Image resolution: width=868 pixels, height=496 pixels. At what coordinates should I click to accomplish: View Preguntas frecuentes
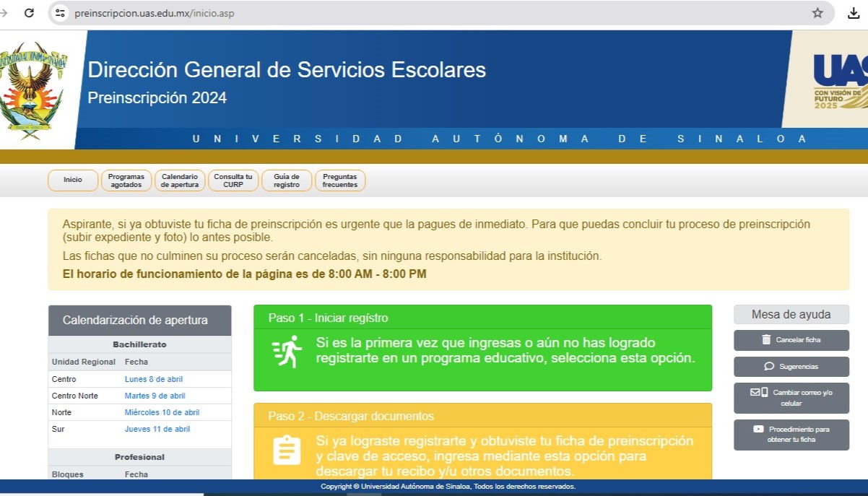pyautogui.click(x=340, y=180)
